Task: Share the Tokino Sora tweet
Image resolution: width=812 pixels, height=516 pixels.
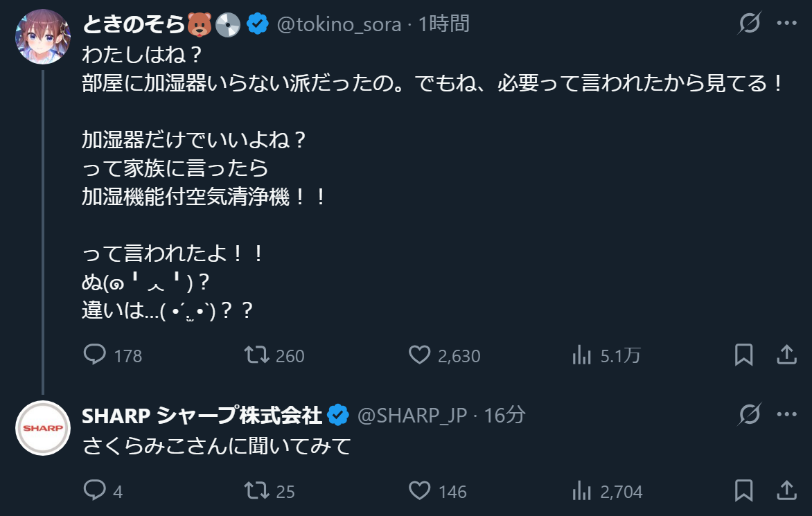Action: click(786, 355)
